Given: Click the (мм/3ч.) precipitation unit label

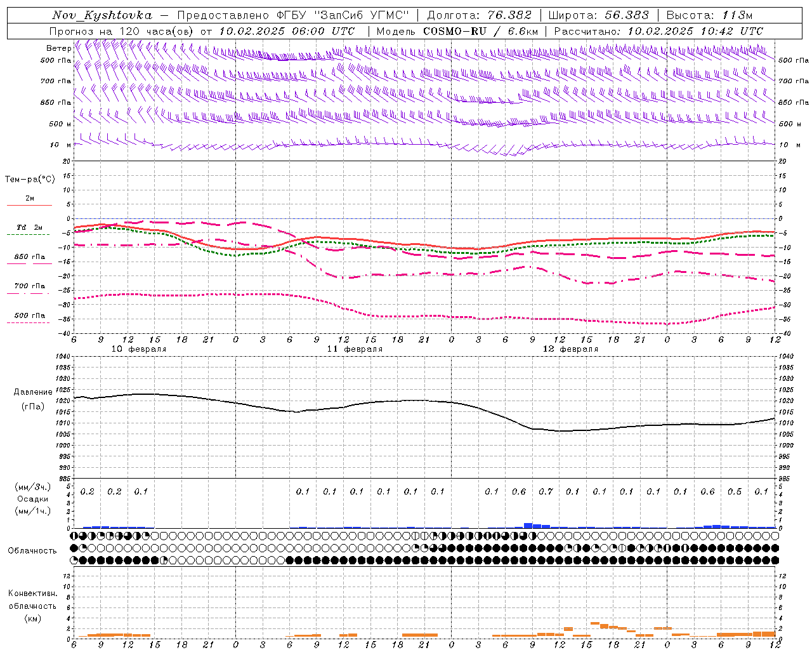Looking at the screenshot, I should point(32,487).
